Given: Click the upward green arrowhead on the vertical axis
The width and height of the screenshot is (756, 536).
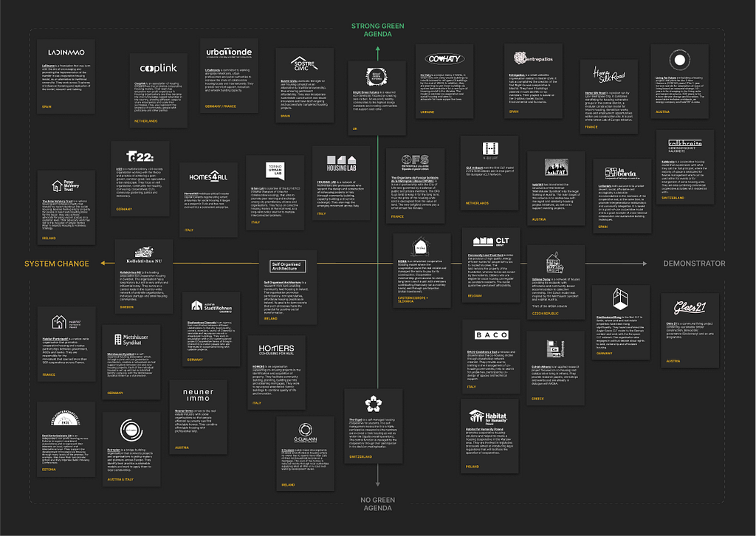Looking at the screenshot, I should click(377, 49).
